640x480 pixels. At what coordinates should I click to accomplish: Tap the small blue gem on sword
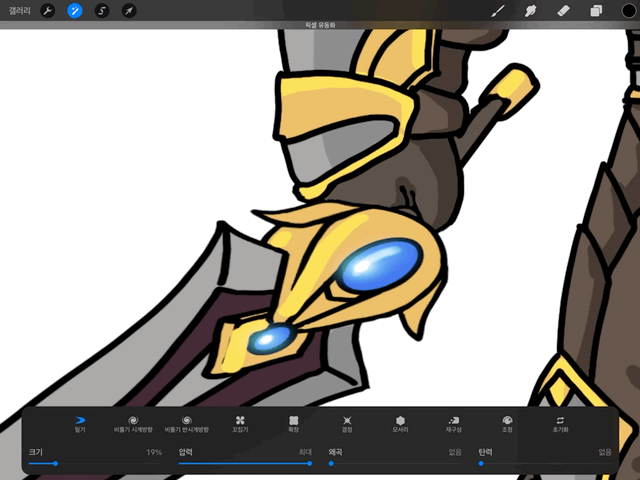coord(270,338)
